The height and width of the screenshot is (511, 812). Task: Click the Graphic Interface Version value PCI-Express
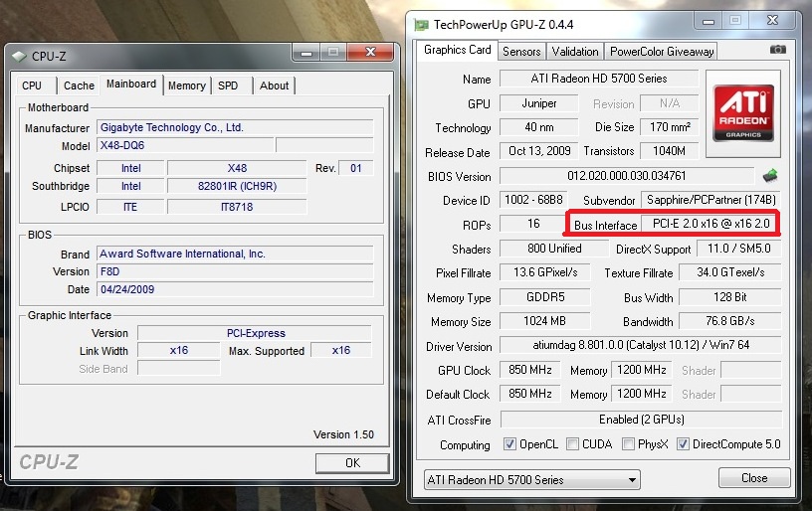click(255, 333)
